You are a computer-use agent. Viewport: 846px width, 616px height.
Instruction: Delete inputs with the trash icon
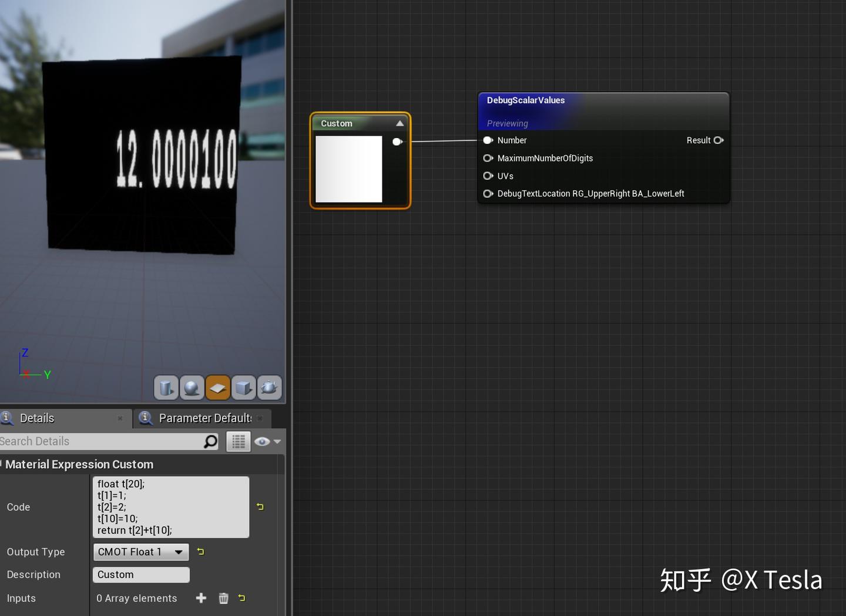(x=223, y=598)
